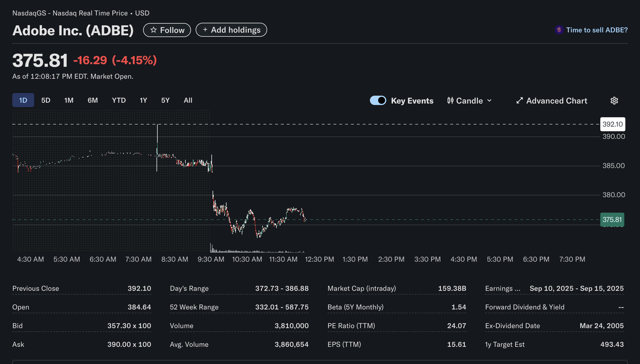The width and height of the screenshot is (640, 364).
Task: Click the As of 12:08:17 PM EDT timestamp
Action: [x=73, y=76]
